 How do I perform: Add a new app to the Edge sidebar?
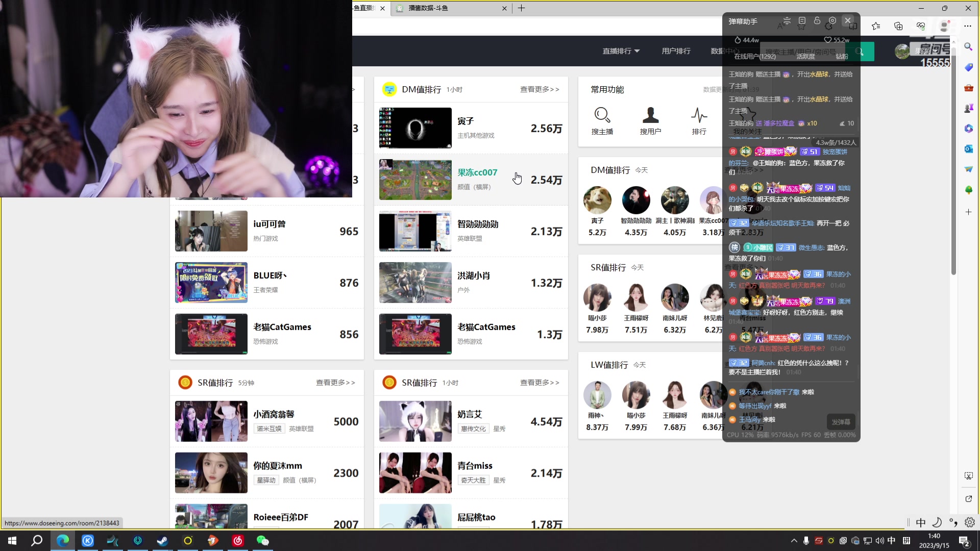(968, 212)
